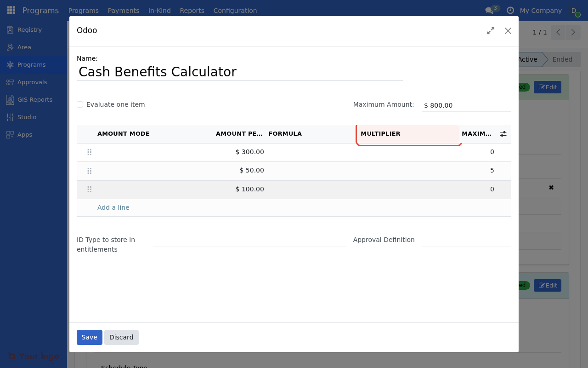Open the Payments menu
The height and width of the screenshot is (368, 588).
pyautogui.click(x=123, y=10)
